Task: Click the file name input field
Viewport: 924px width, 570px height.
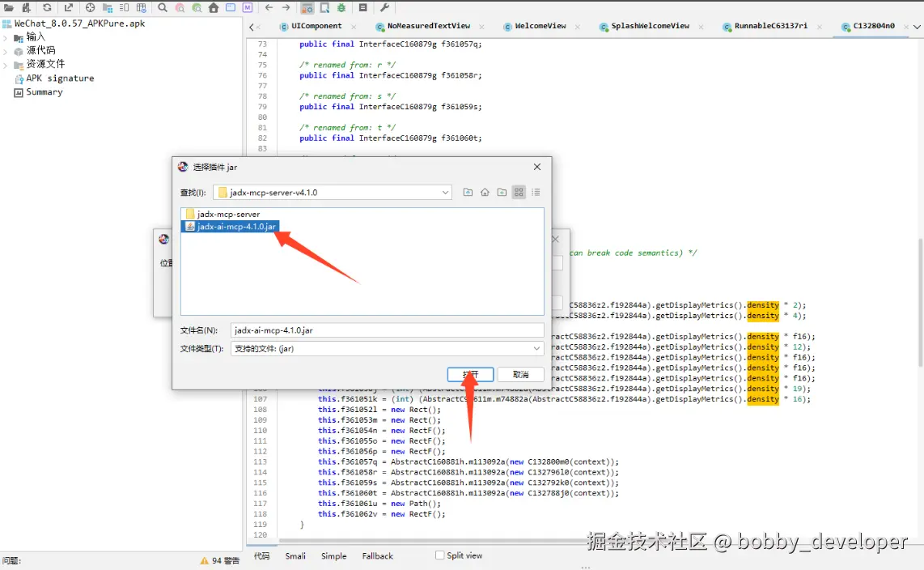Action: pos(388,330)
